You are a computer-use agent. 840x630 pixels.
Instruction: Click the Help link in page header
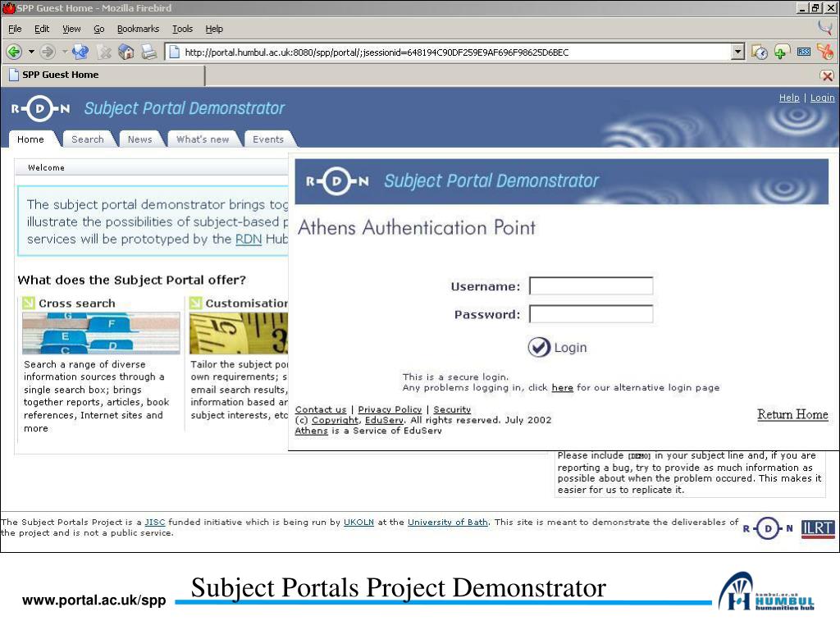coord(789,98)
